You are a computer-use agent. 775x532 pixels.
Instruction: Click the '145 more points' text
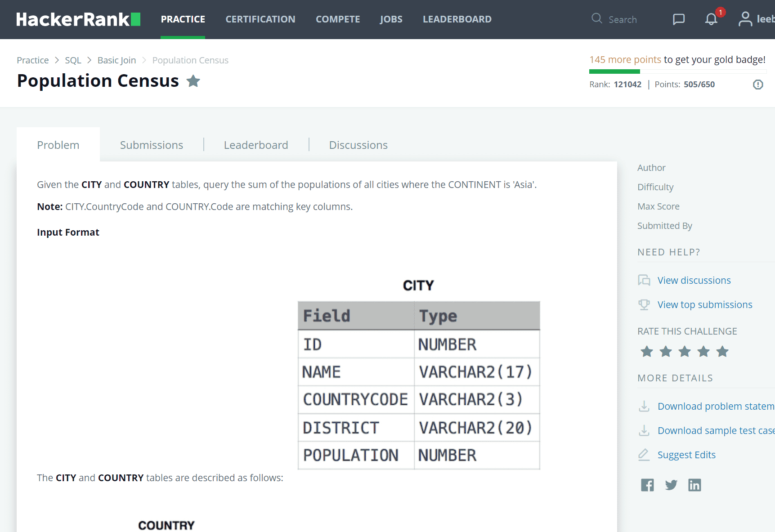(x=625, y=59)
